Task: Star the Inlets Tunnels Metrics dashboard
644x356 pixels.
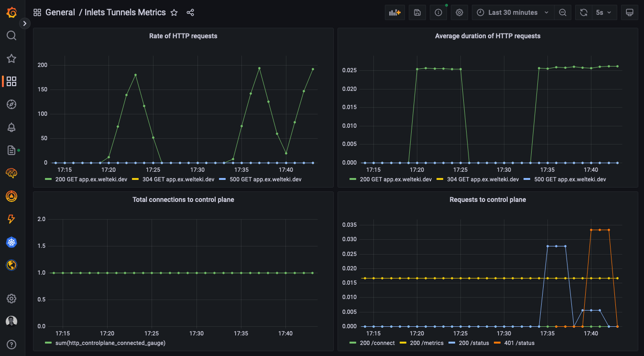Action: [x=174, y=13]
